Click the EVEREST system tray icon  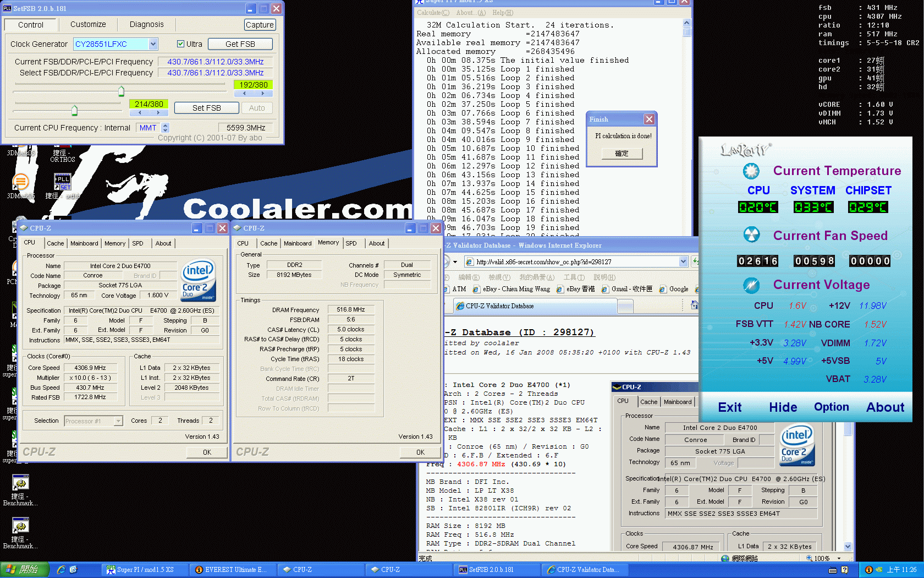(869, 570)
